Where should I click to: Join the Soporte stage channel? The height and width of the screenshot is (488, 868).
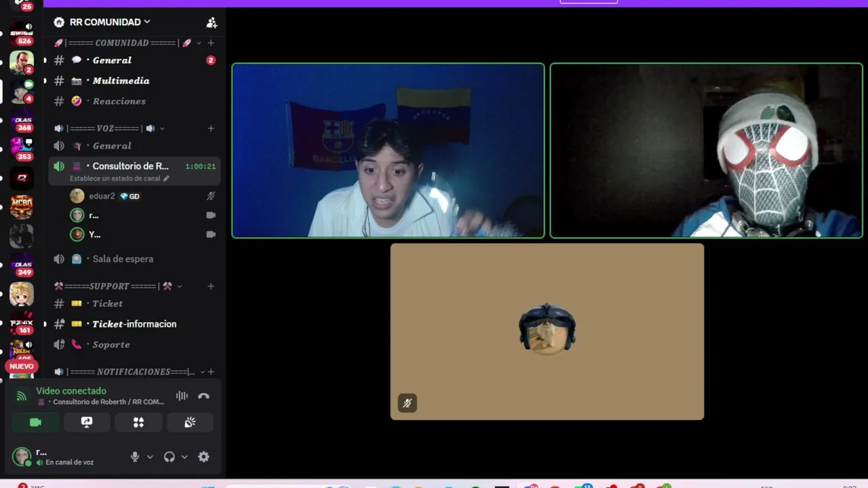134,344
